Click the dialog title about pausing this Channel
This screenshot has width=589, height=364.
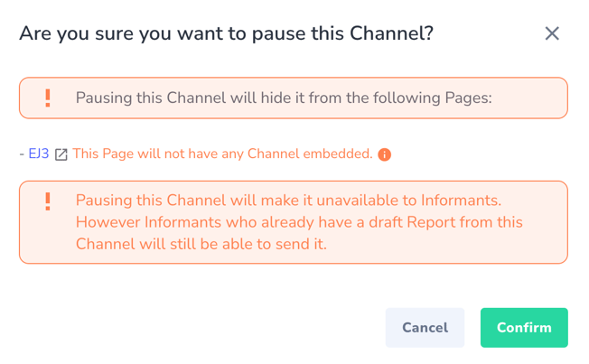pyautogui.click(x=227, y=33)
